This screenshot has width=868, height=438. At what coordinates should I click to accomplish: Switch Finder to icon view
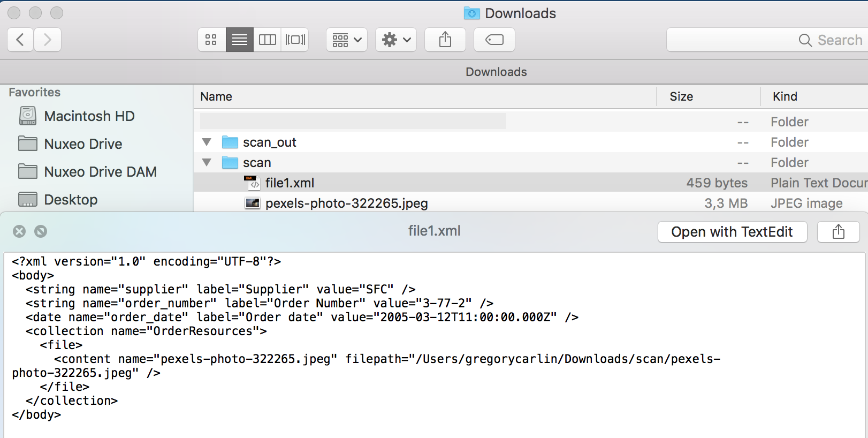pos(211,40)
